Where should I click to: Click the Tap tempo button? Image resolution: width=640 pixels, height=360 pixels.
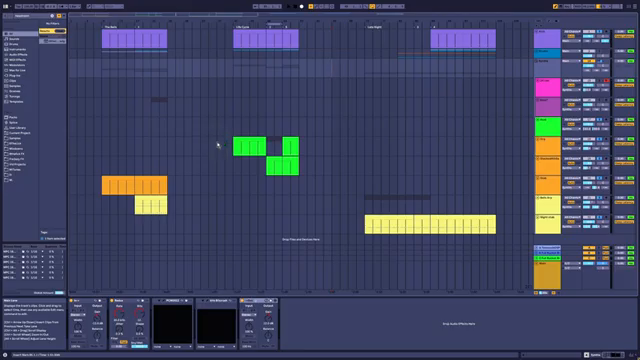[x=18, y=7]
